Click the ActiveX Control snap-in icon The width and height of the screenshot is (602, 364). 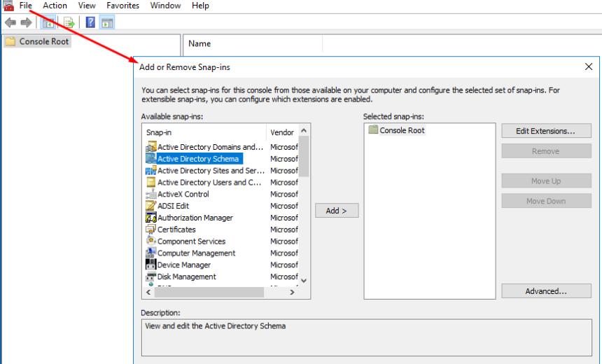coord(151,194)
